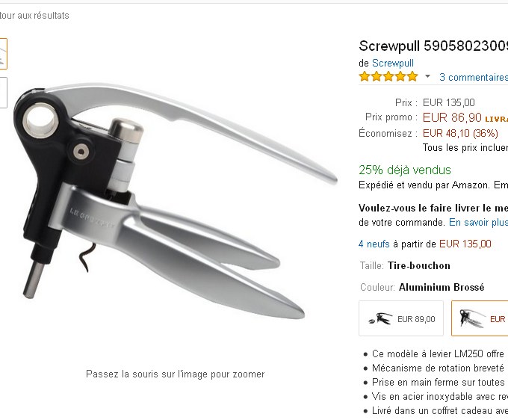Click the black corkscrew icon in EUR 89,00 swatch
Screen dimensions: 508x420
coord(380,318)
